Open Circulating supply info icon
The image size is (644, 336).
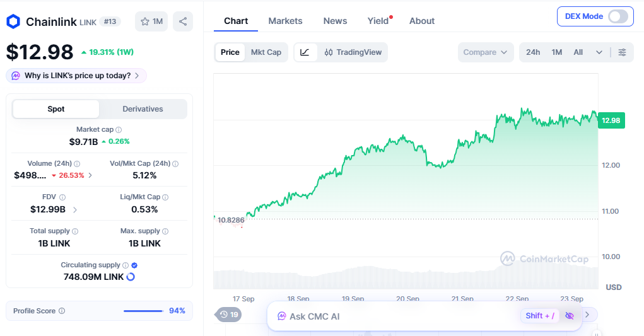pyautogui.click(x=126, y=265)
